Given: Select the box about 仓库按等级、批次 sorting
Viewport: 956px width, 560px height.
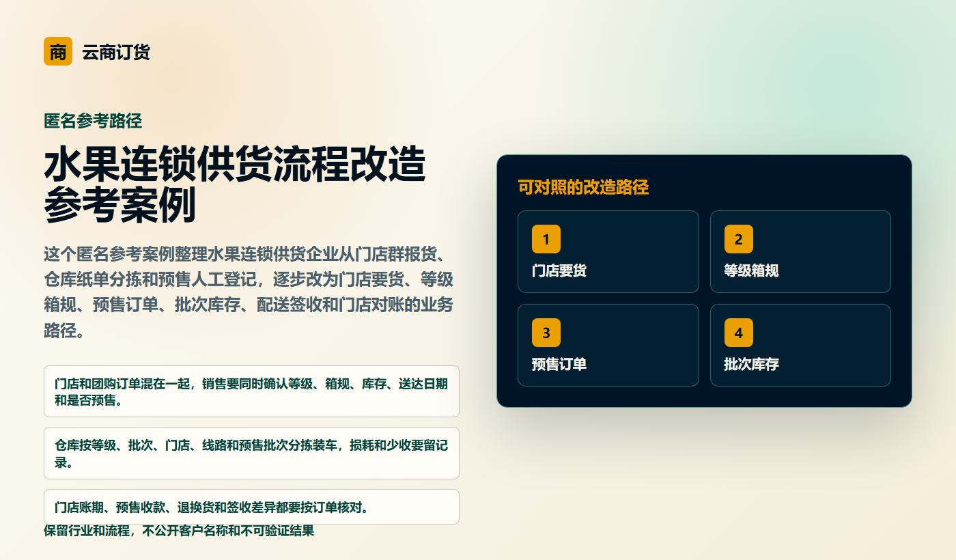Looking at the screenshot, I should click(x=251, y=453).
